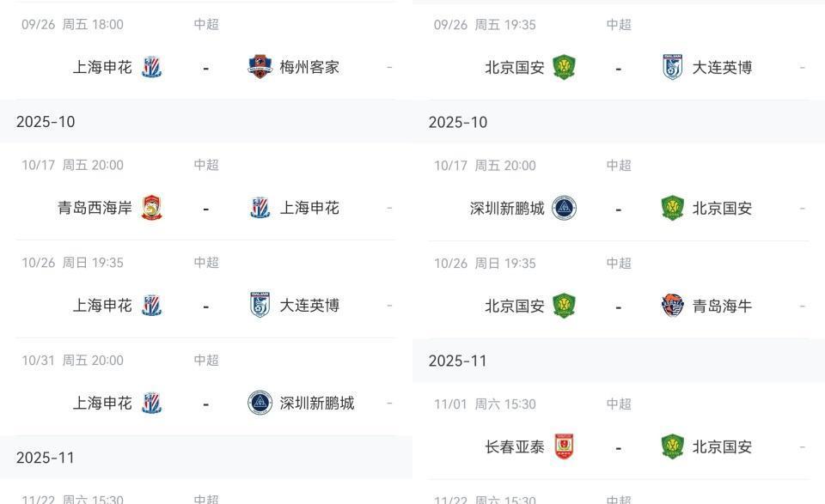Open the 长春亚泰 team name link
825x504 pixels.
(515, 446)
